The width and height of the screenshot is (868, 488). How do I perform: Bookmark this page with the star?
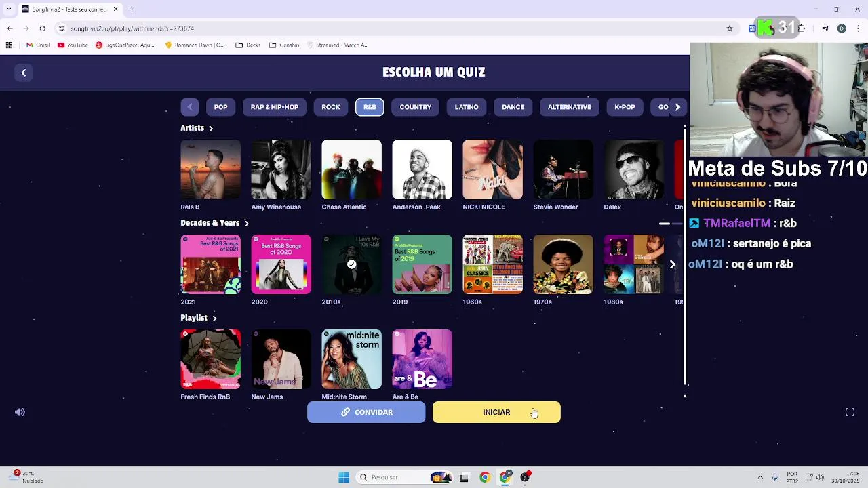coord(730,28)
